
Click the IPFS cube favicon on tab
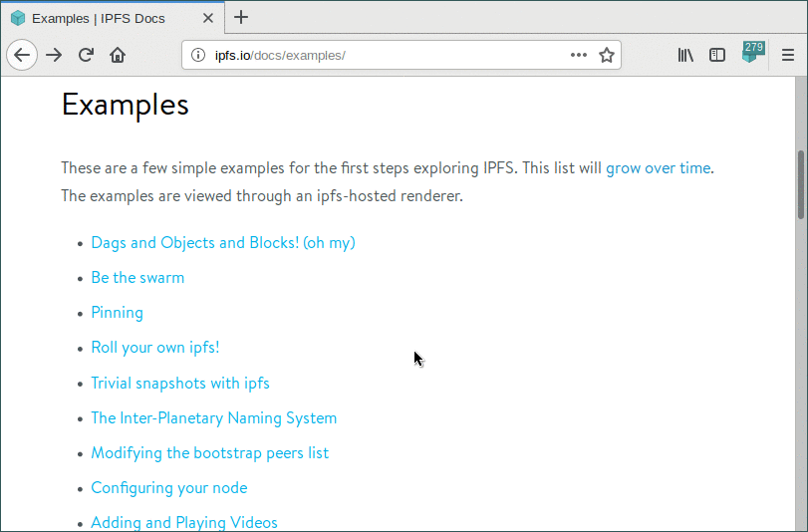[18, 18]
